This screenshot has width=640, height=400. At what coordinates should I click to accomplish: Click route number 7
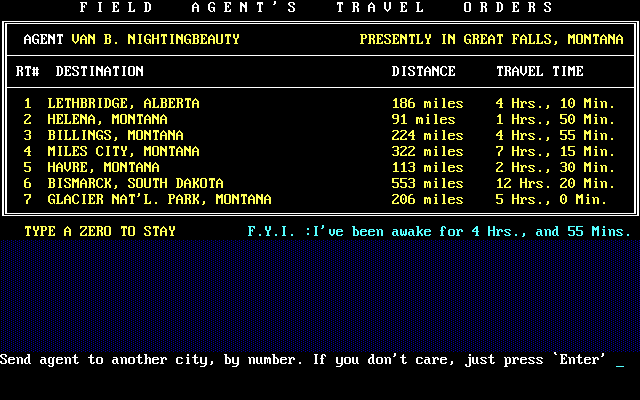tap(27, 199)
